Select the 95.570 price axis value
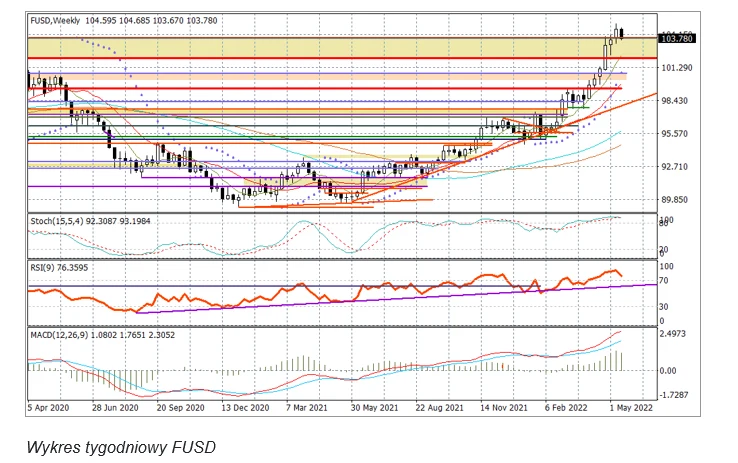The height and width of the screenshot is (463, 738). coord(677,133)
